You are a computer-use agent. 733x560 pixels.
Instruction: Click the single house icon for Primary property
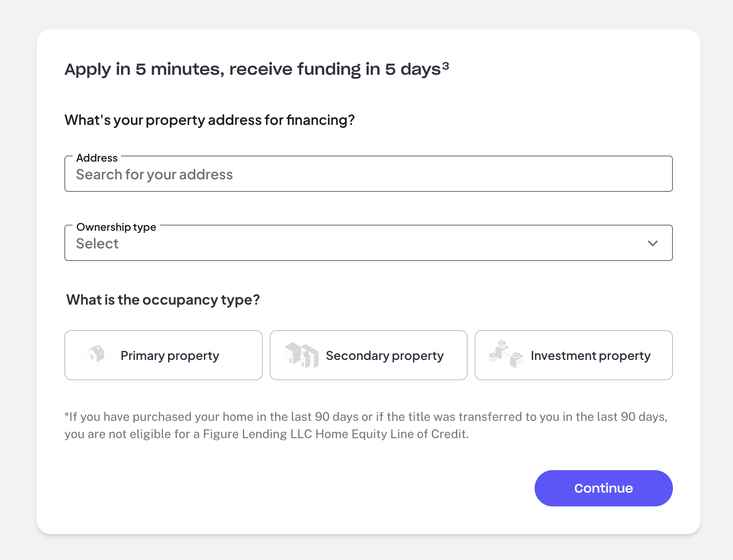click(x=96, y=355)
